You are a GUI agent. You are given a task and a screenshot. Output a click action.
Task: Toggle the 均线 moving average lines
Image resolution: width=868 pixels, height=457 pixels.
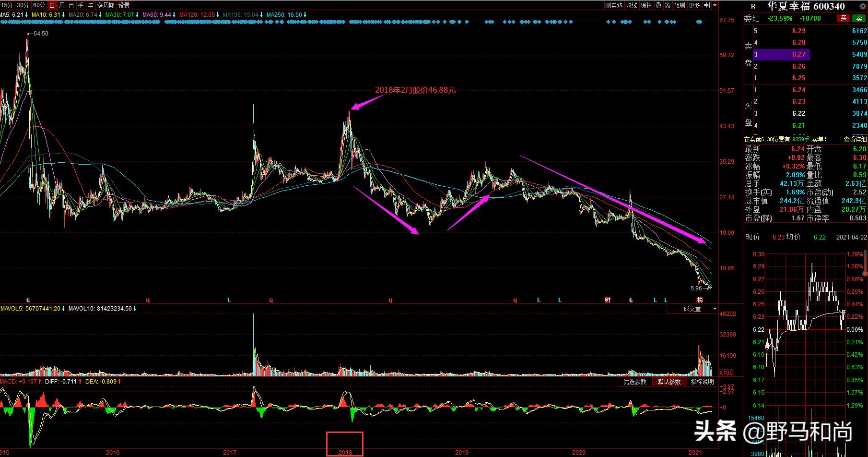click(x=632, y=6)
